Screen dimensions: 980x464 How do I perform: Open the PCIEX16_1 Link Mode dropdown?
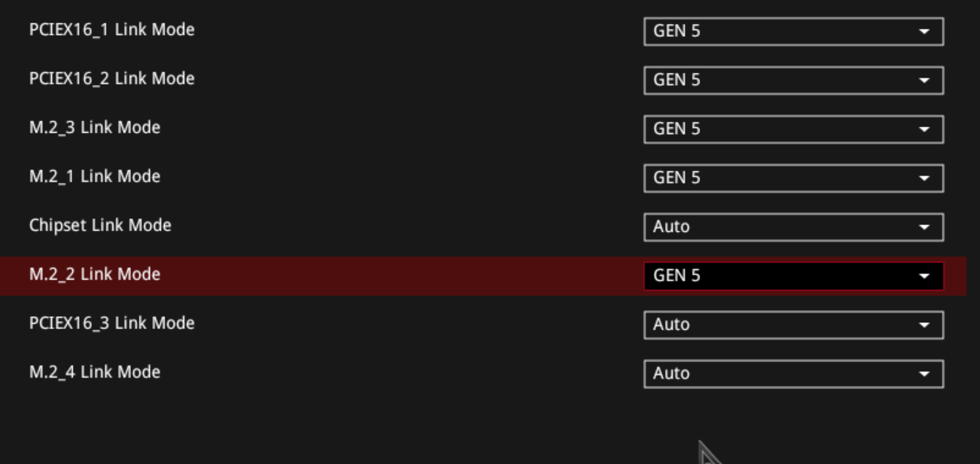point(793,31)
